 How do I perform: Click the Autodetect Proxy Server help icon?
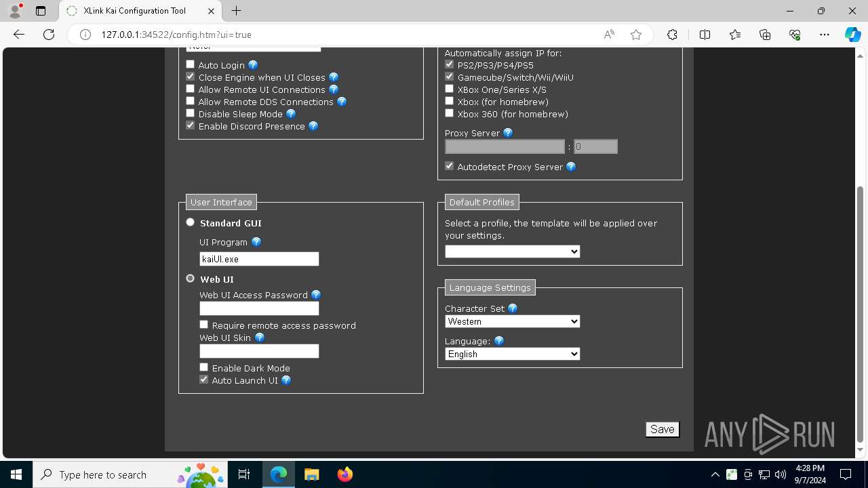click(x=571, y=167)
